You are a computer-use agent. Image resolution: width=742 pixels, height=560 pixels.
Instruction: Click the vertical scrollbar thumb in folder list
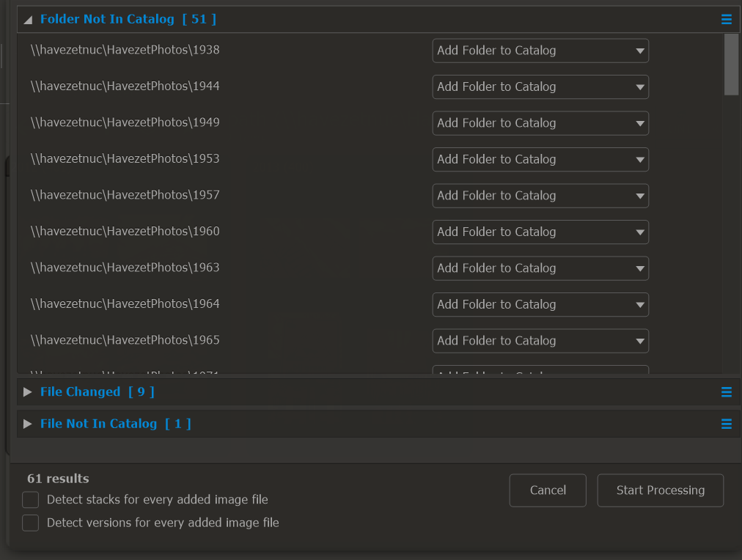[731, 65]
